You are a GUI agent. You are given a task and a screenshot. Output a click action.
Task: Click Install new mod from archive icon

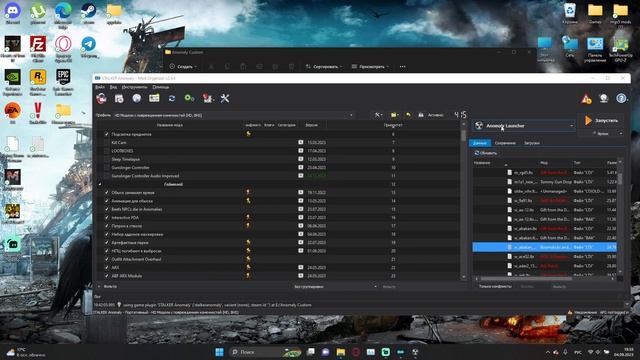pos(119,98)
